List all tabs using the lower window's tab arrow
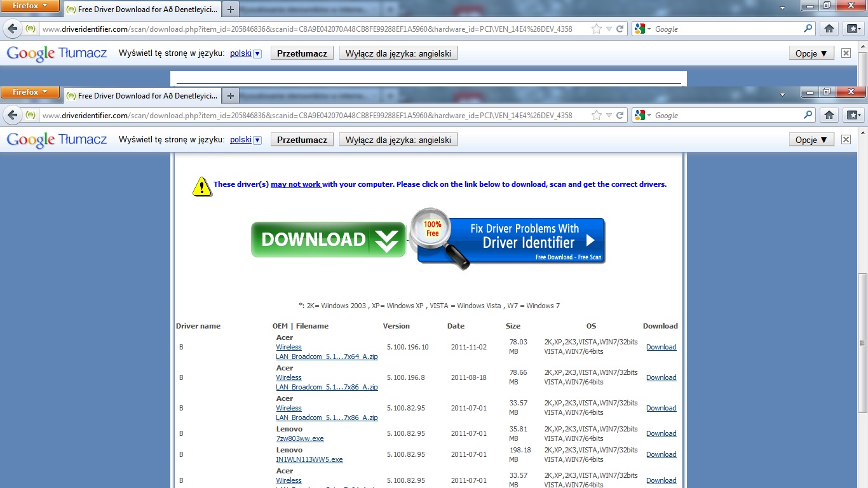The width and height of the screenshot is (868, 488). coord(783,94)
